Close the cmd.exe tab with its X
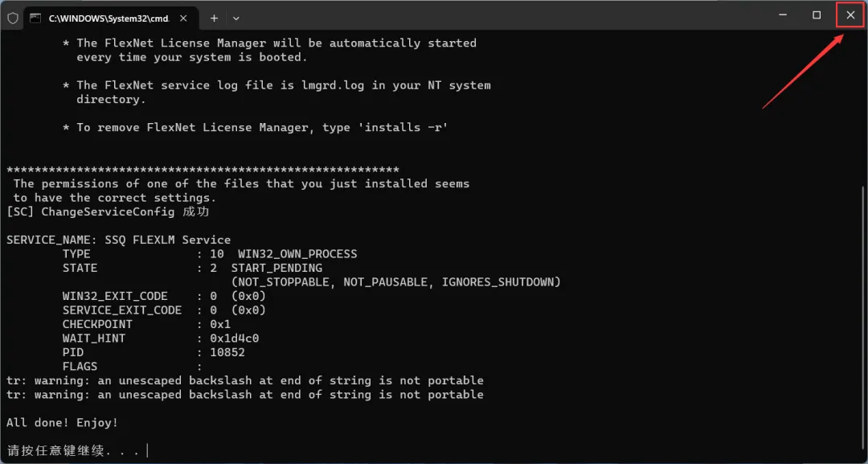 (x=184, y=17)
